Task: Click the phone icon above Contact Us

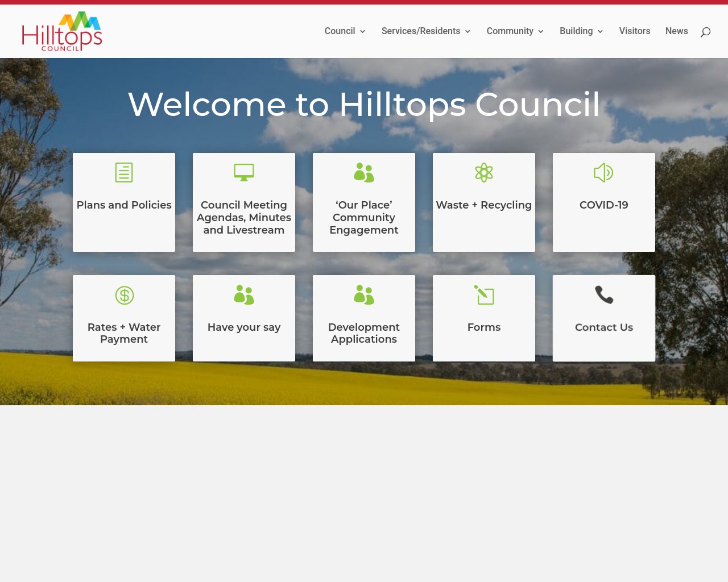Action: (604, 294)
